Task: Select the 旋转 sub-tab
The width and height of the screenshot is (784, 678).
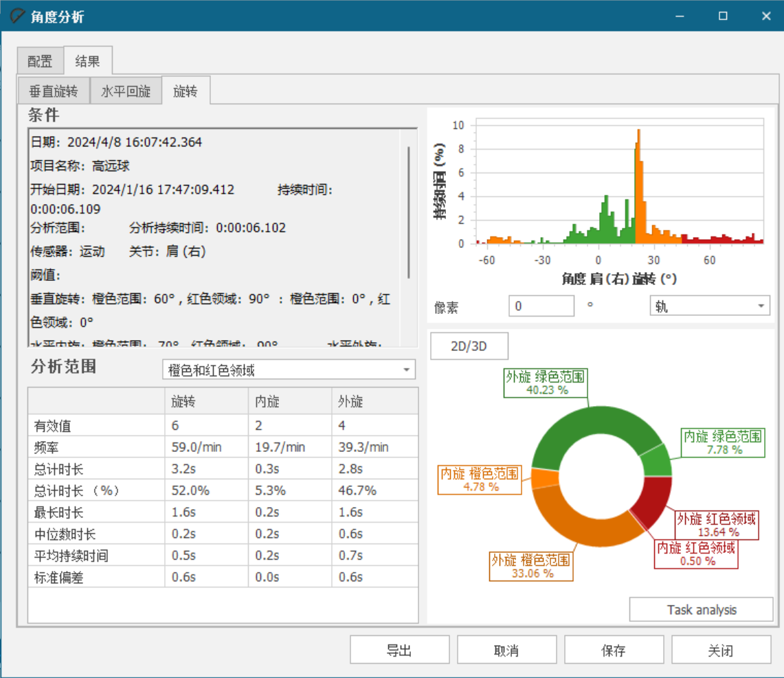Action: pos(185,91)
